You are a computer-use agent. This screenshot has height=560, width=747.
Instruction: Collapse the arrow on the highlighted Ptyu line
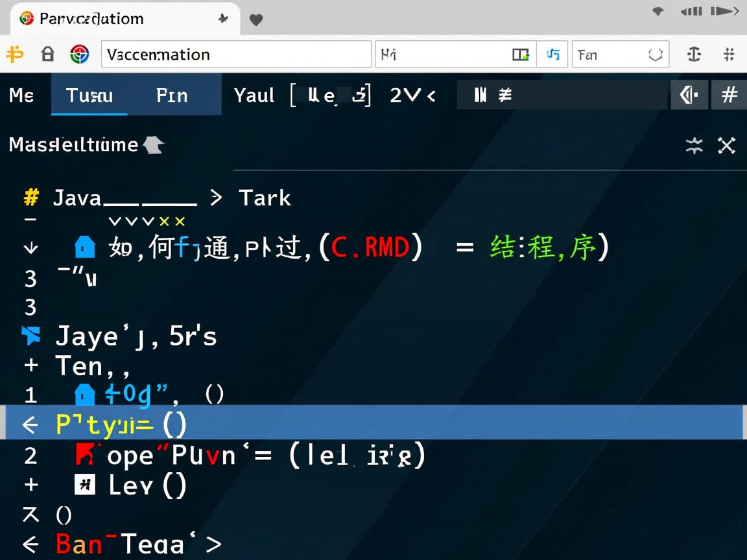[x=30, y=424]
